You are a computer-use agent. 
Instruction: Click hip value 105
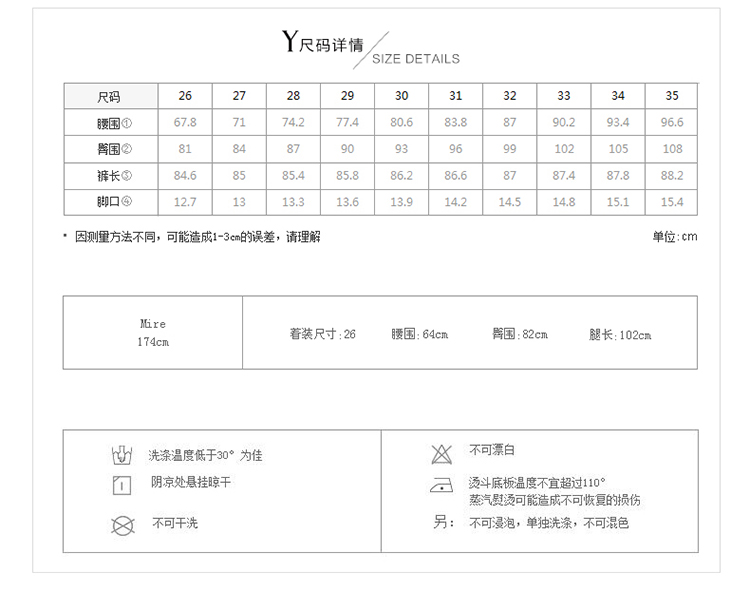(618, 149)
